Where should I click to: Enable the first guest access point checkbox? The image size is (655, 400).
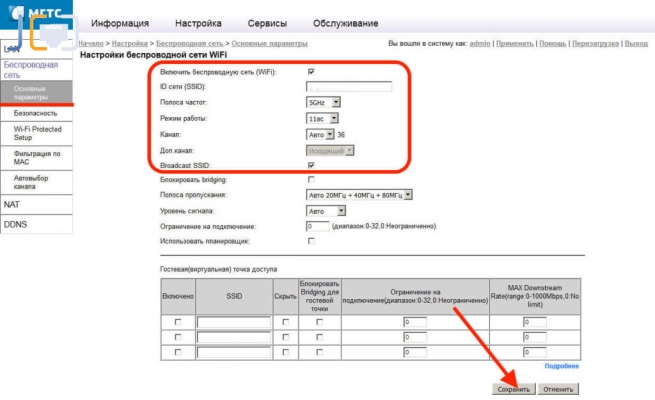(x=178, y=322)
